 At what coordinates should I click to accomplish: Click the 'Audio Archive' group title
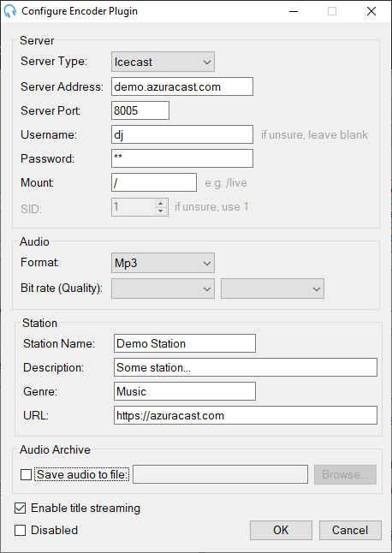[x=55, y=449]
